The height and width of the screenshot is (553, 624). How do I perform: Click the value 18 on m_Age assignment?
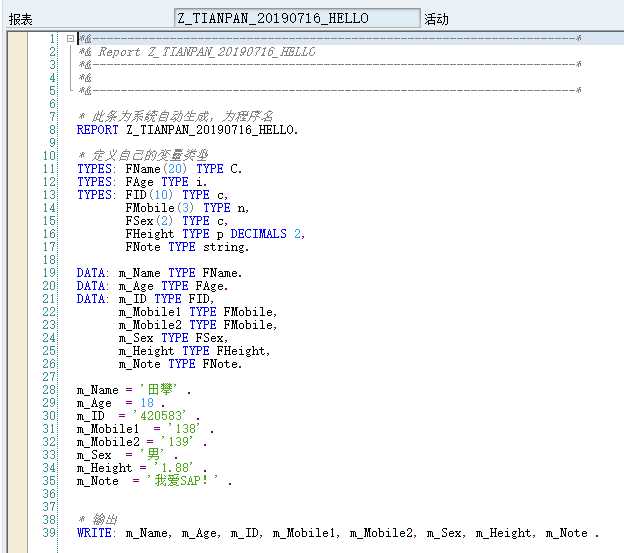[146, 403]
